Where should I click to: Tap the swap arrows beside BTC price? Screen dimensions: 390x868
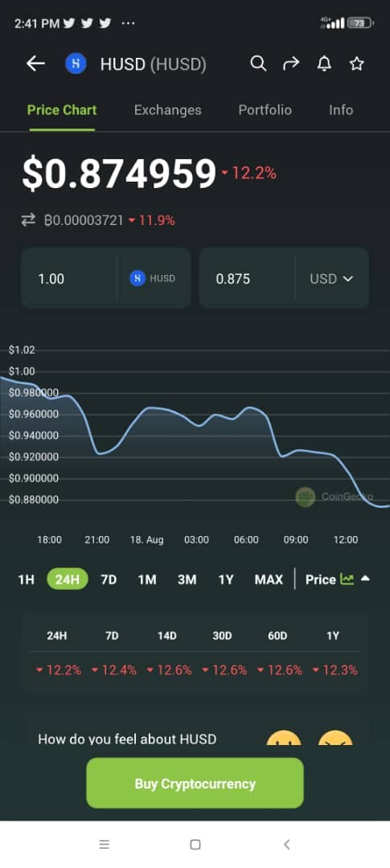(28, 220)
